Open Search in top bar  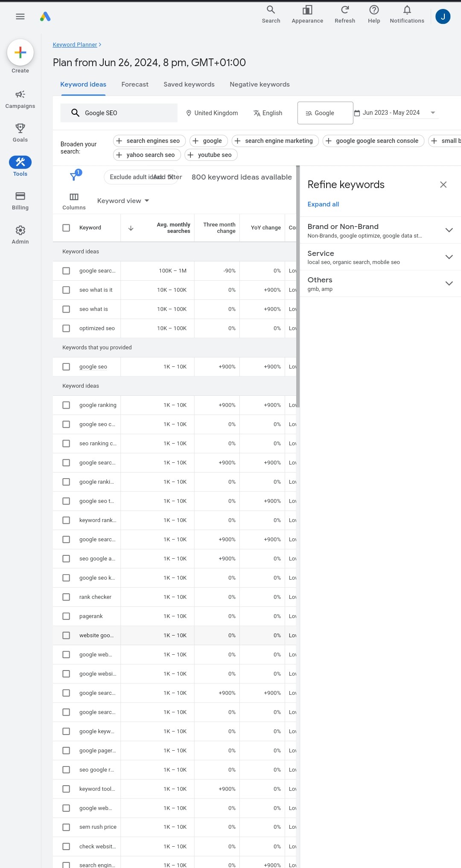click(271, 15)
